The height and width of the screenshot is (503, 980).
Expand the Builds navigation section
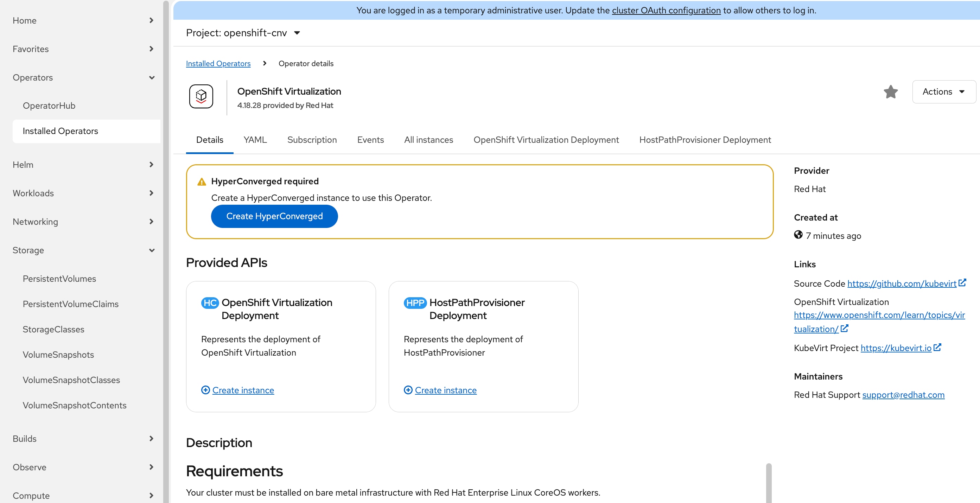click(x=84, y=439)
